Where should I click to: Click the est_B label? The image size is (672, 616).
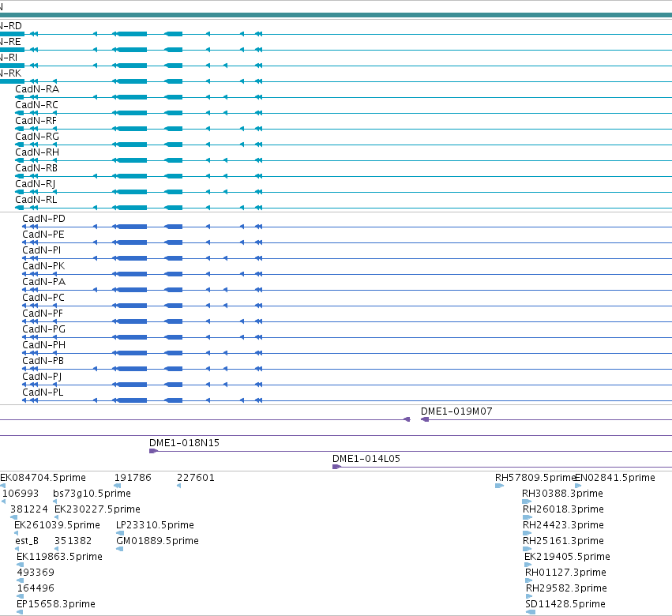(27, 542)
